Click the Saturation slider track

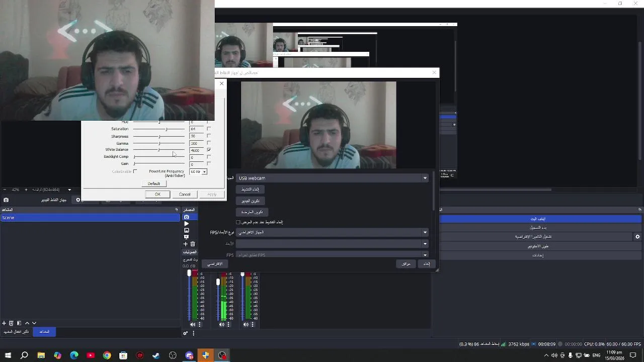coord(159,129)
